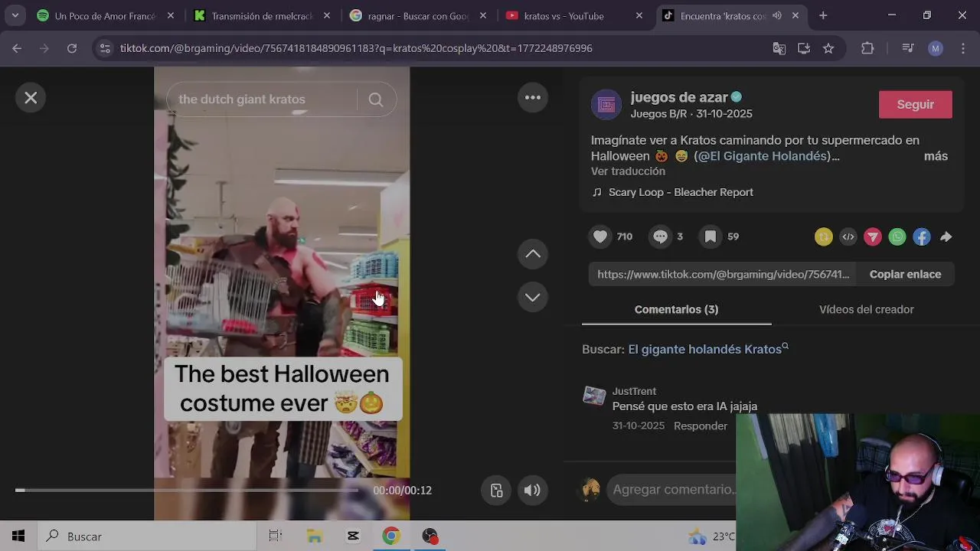The image size is (980, 551).
Task: Open Chrome's three-dot menu
Action: pos(962,48)
